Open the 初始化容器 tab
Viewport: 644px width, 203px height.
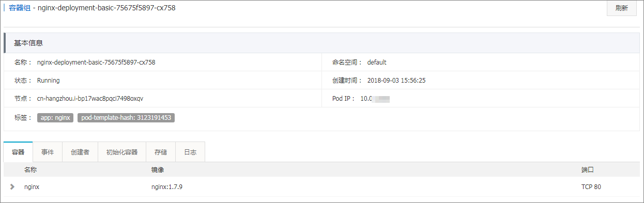pyautogui.click(x=122, y=152)
